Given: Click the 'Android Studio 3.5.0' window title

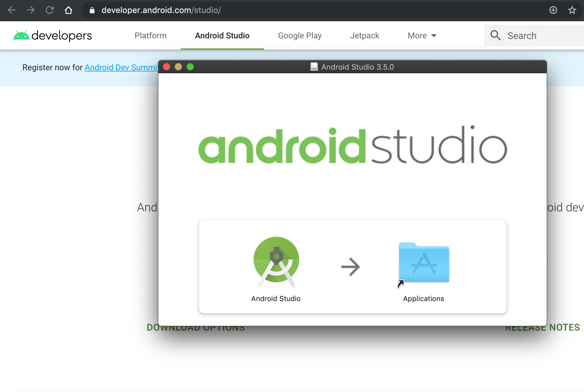Looking at the screenshot, I should coord(358,67).
